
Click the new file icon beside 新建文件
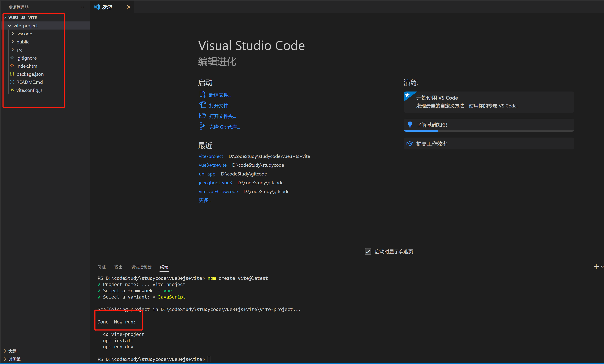[x=202, y=94]
